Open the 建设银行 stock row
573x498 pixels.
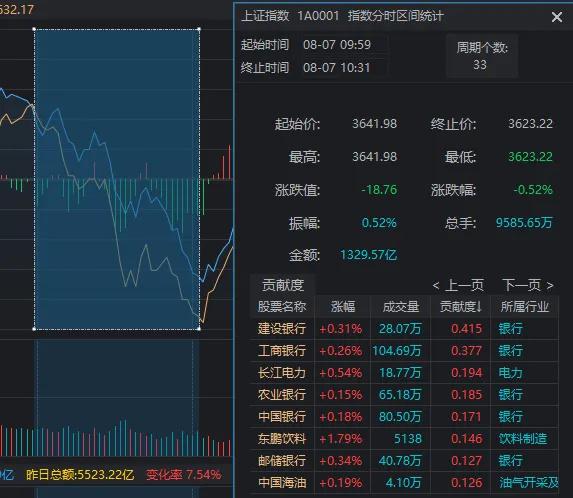pyautogui.click(x=404, y=328)
